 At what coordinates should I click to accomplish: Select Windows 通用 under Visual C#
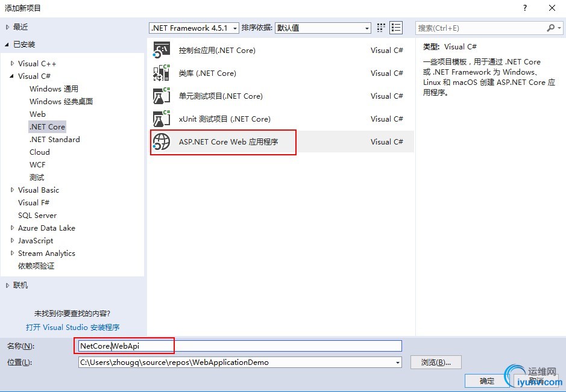(54, 89)
